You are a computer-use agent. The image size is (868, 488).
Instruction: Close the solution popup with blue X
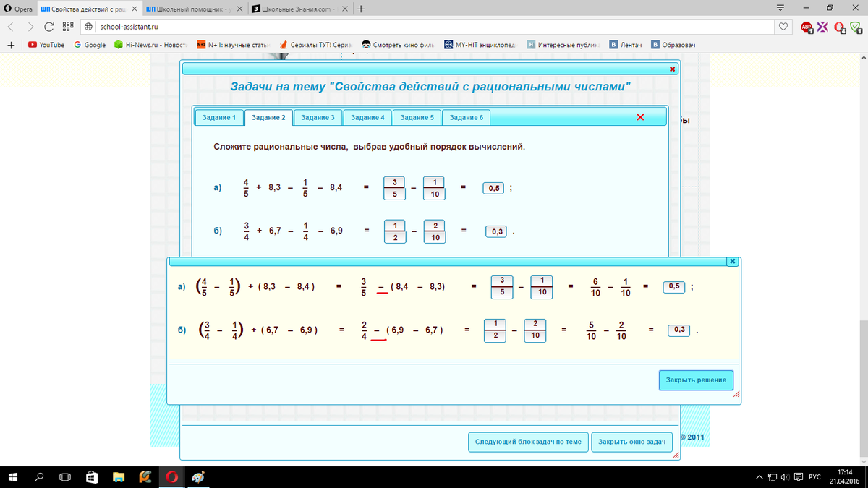tap(732, 261)
